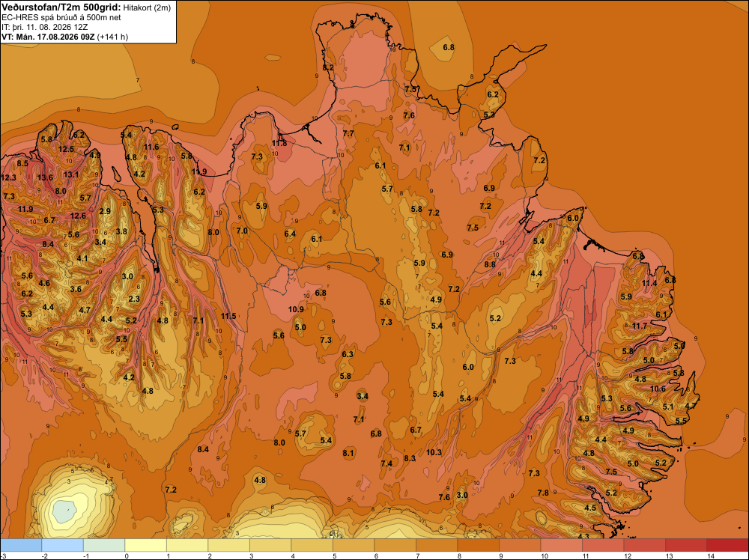
Task: Click the 7.7 temperature value
Action: click(349, 134)
